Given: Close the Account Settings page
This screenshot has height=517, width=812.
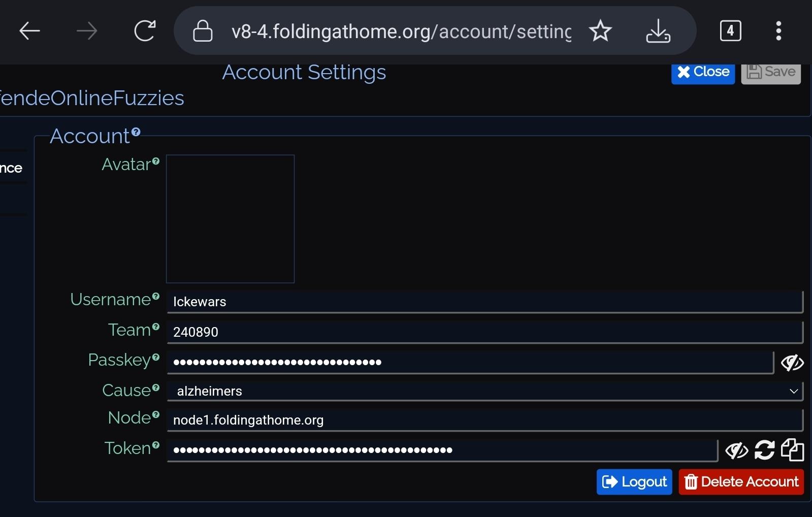Looking at the screenshot, I should (703, 72).
